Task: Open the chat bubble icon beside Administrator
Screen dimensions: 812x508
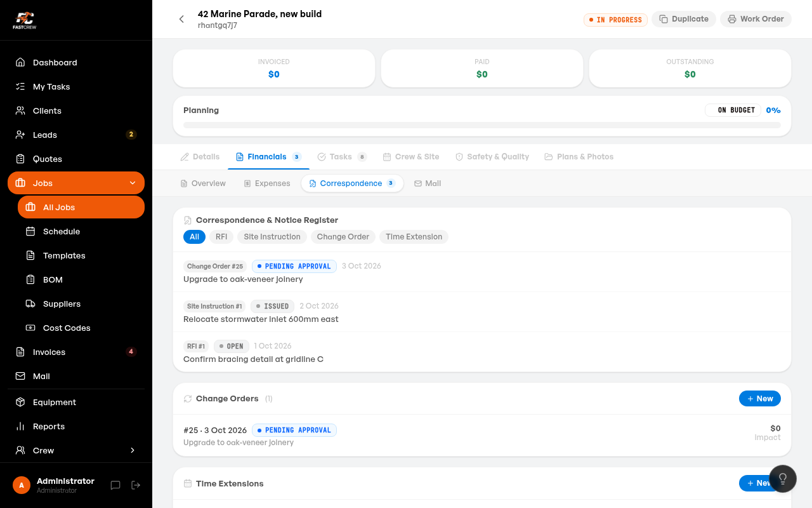Action: coord(115,485)
